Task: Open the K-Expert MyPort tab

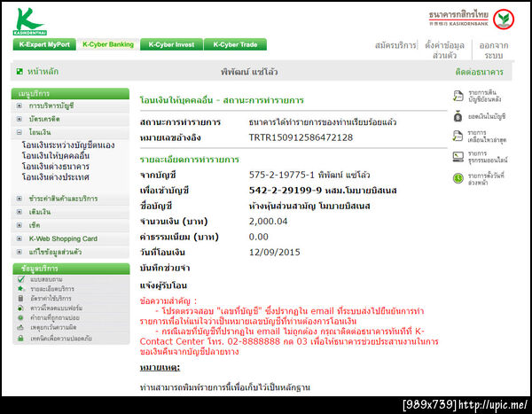Action: pyautogui.click(x=44, y=44)
